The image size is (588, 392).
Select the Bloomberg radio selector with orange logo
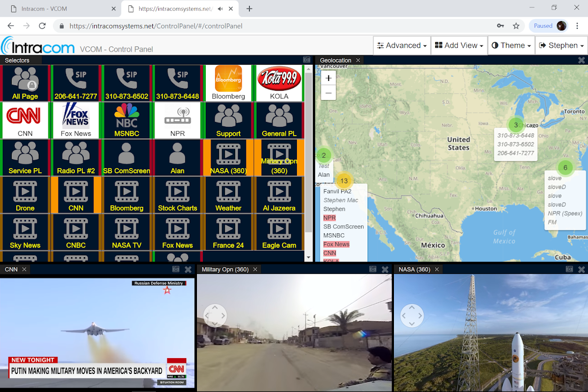click(x=228, y=83)
